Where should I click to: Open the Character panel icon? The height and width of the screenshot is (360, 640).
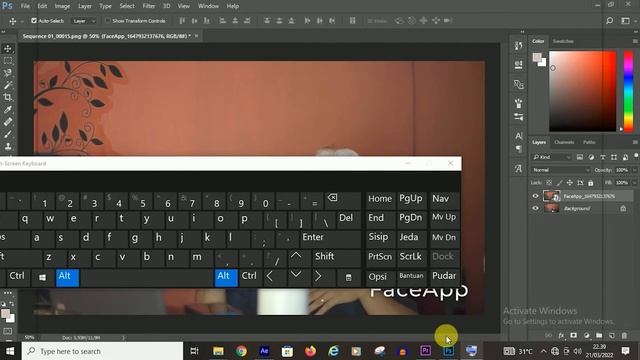click(x=518, y=136)
